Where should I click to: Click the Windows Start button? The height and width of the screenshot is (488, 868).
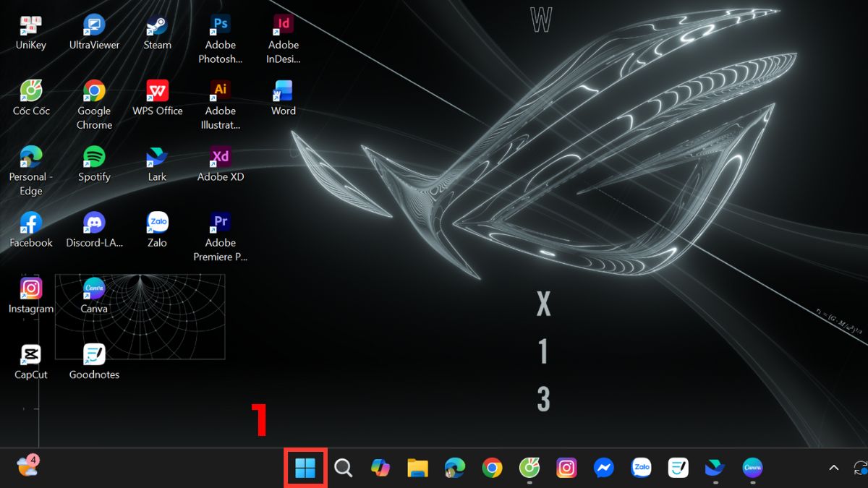tap(305, 468)
